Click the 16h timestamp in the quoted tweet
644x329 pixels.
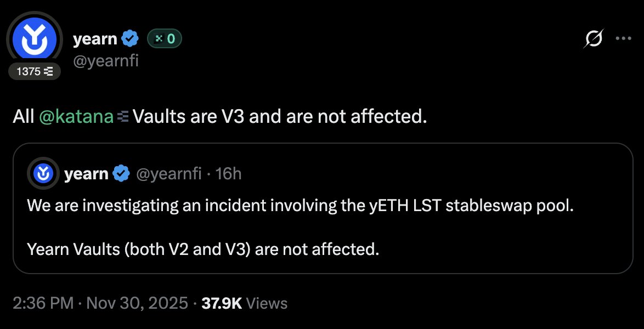[x=229, y=174]
